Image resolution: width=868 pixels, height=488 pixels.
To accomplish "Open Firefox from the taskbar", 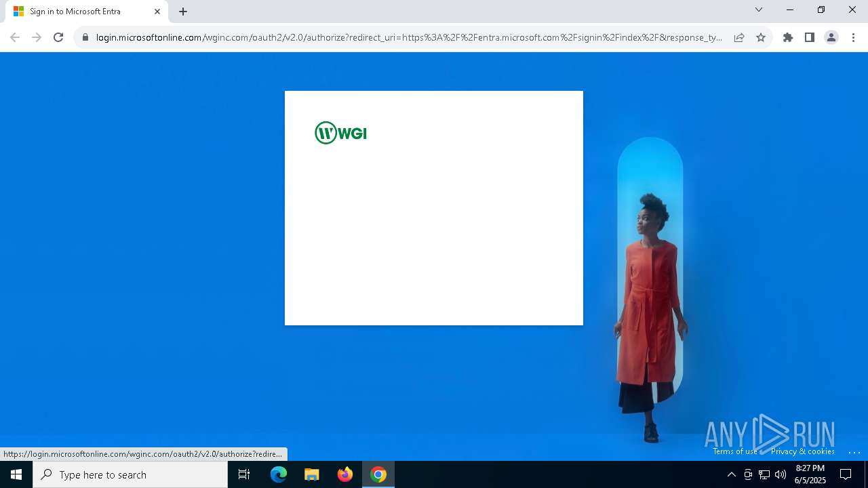I will [x=345, y=474].
